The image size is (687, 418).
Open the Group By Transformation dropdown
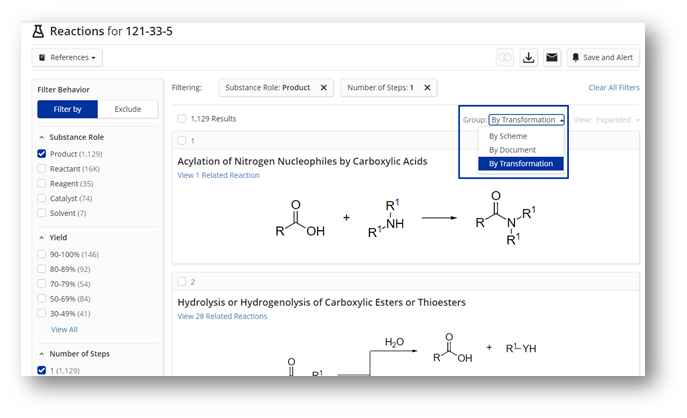526,120
